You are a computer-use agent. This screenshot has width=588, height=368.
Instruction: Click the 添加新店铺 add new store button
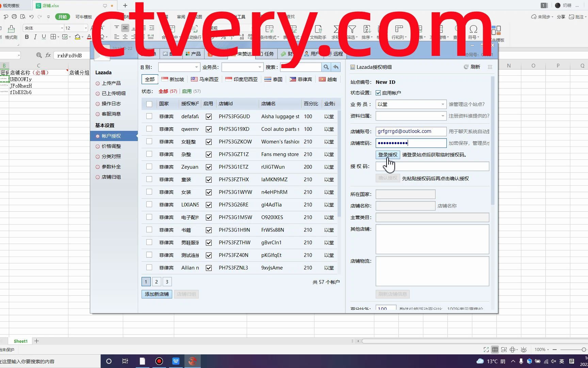[x=157, y=294]
